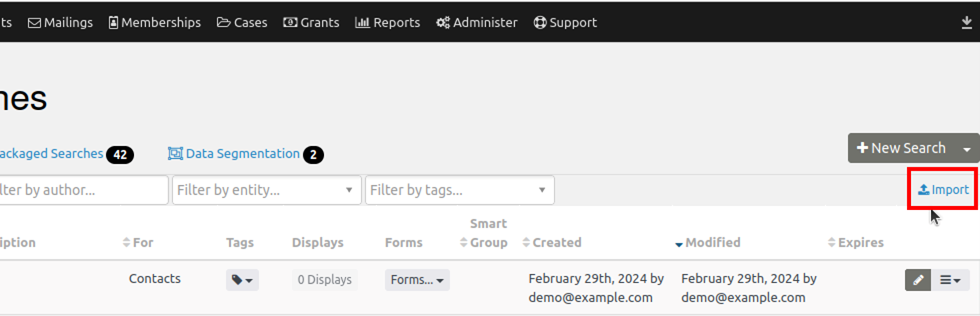Open the Memberships menu
Image resolution: width=980 pixels, height=316 pixels.
[155, 23]
